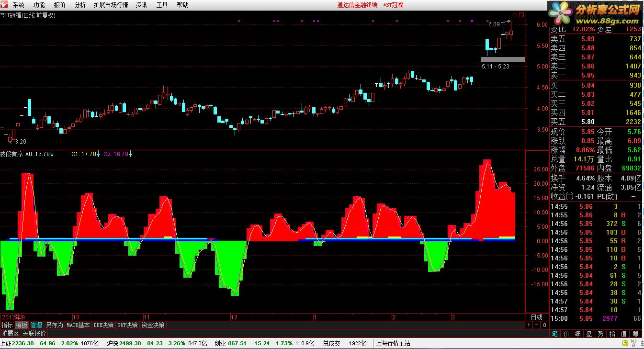Click the 沪深 2499.30 index readout
This screenshot has width=644, height=349.
point(157,343)
